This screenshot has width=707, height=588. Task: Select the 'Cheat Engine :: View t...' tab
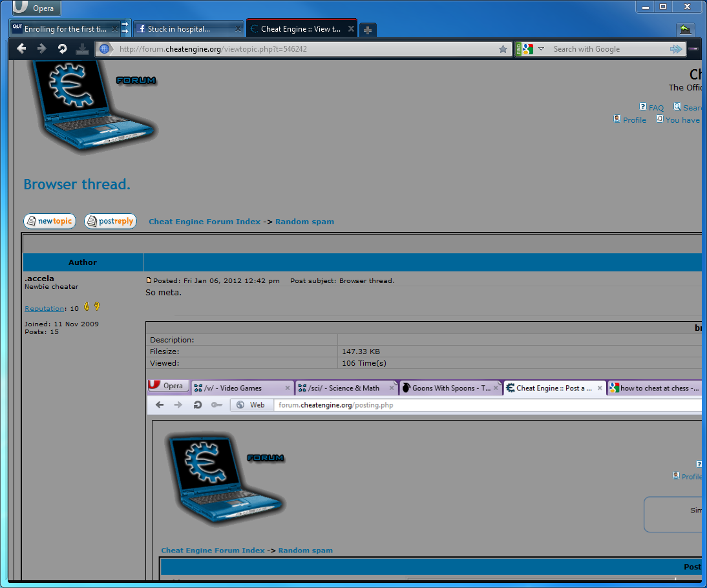tap(296, 29)
